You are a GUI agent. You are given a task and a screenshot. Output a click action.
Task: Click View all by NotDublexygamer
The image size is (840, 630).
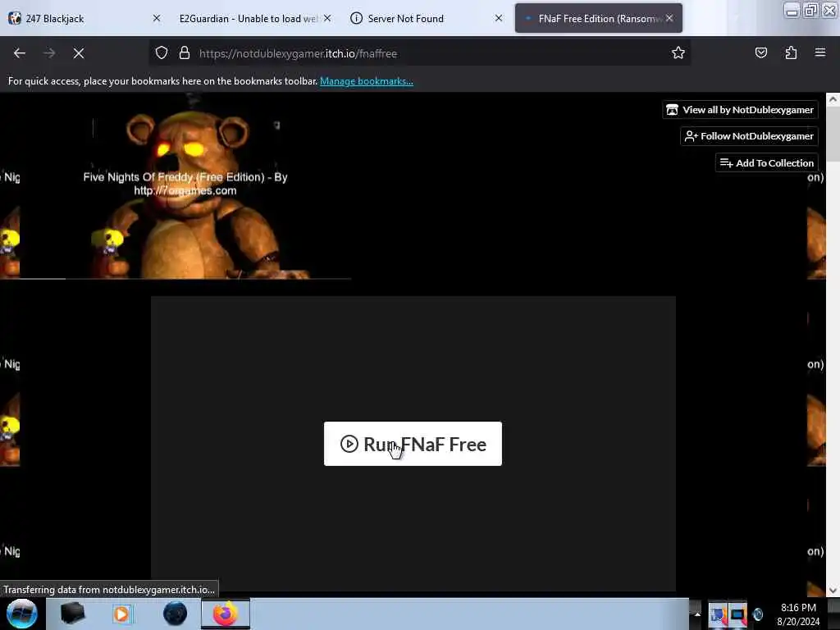(x=740, y=110)
